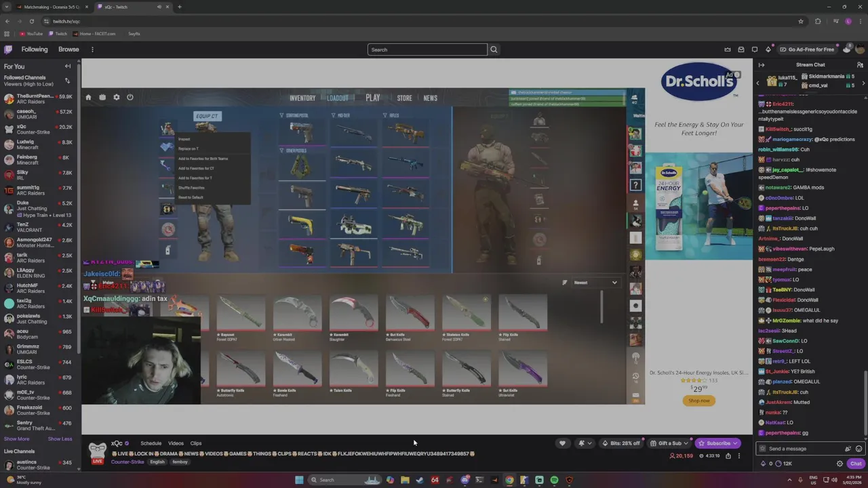Open TenZ VALORANT channel in sidebar
This screenshot has height=488, width=868.
click(x=40, y=227)
